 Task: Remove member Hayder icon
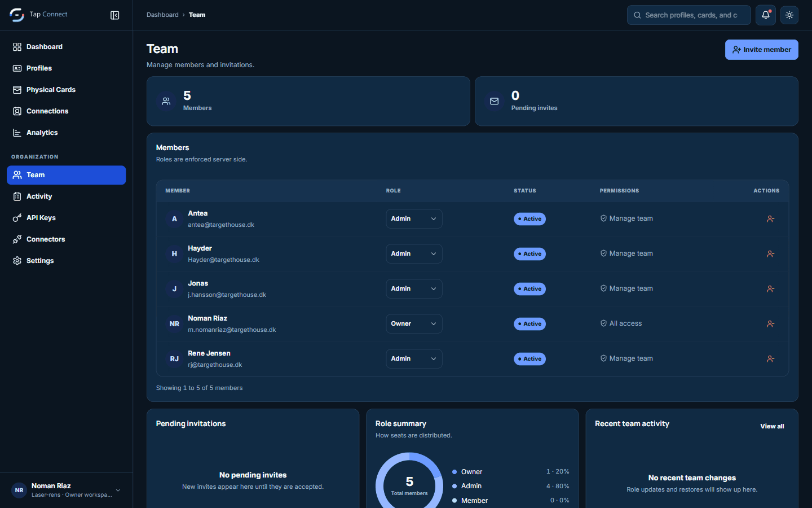click(x=771, y=254)
